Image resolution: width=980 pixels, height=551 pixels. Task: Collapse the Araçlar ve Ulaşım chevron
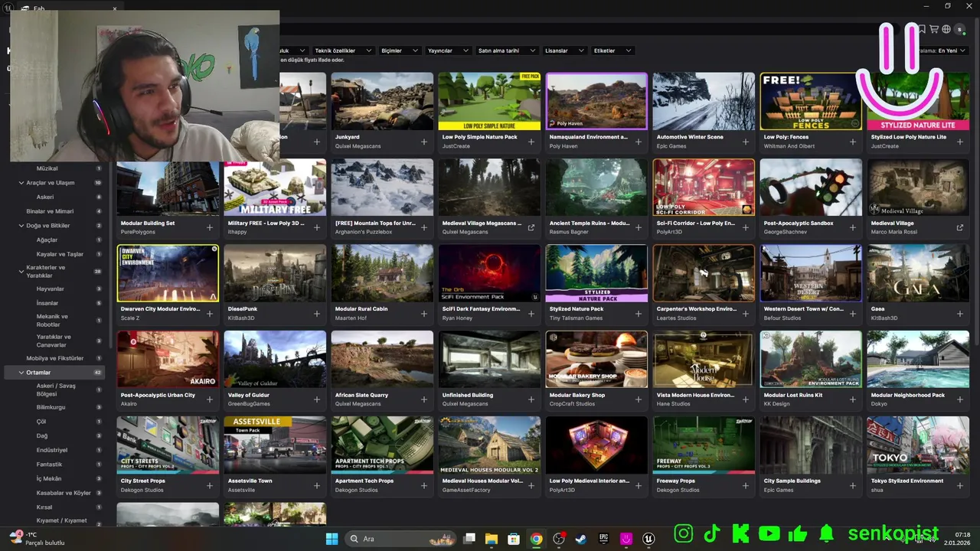[x=21, y=183]
